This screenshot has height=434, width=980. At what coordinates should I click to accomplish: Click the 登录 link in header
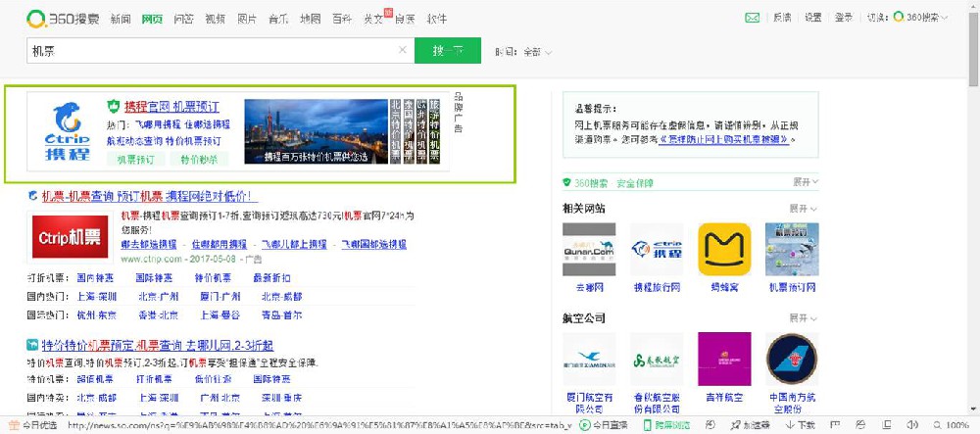pos(844,18)
